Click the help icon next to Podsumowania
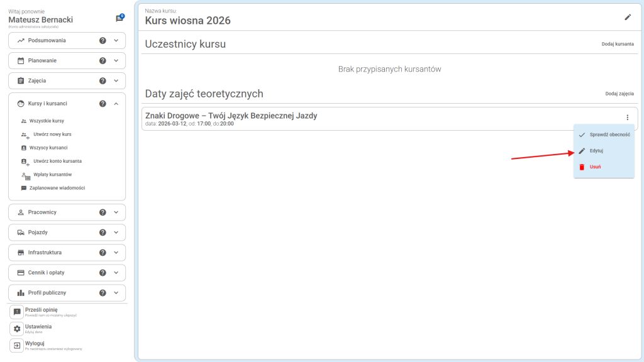The image size is (644, 362). pyautogui.click(x=103, y=41)
